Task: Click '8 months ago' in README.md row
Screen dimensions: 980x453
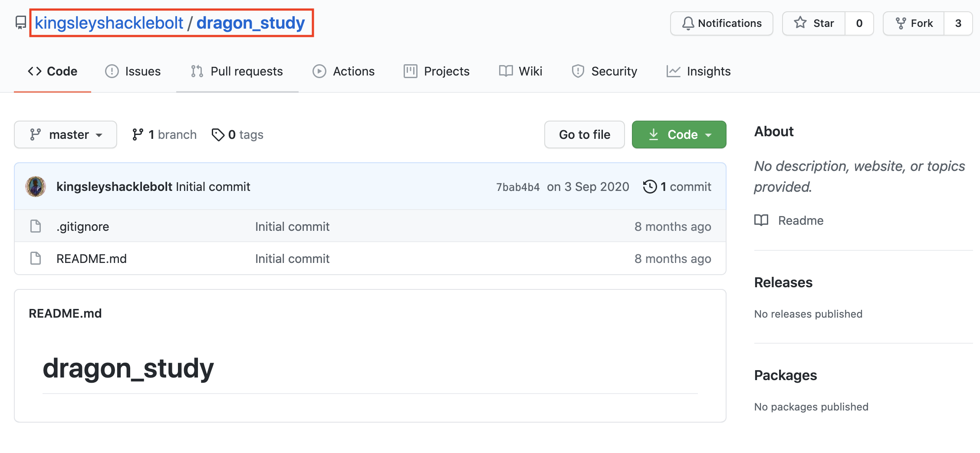Action: click(x=673, y=259)
